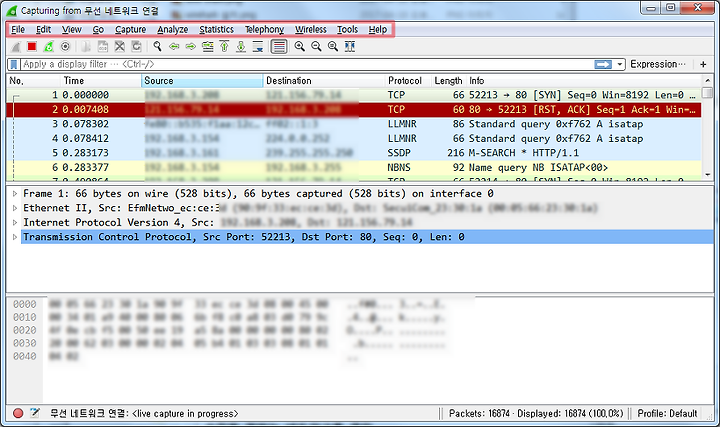Sort packets by No. column header
This screenshot has height=427, width=720.
pos(34,81)
